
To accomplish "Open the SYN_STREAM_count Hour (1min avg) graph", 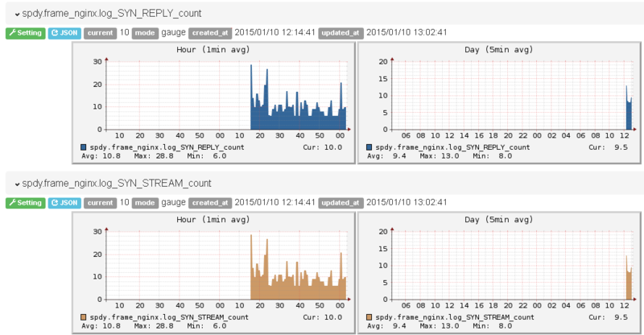I will pyautogui.click(x=213, y=272).
